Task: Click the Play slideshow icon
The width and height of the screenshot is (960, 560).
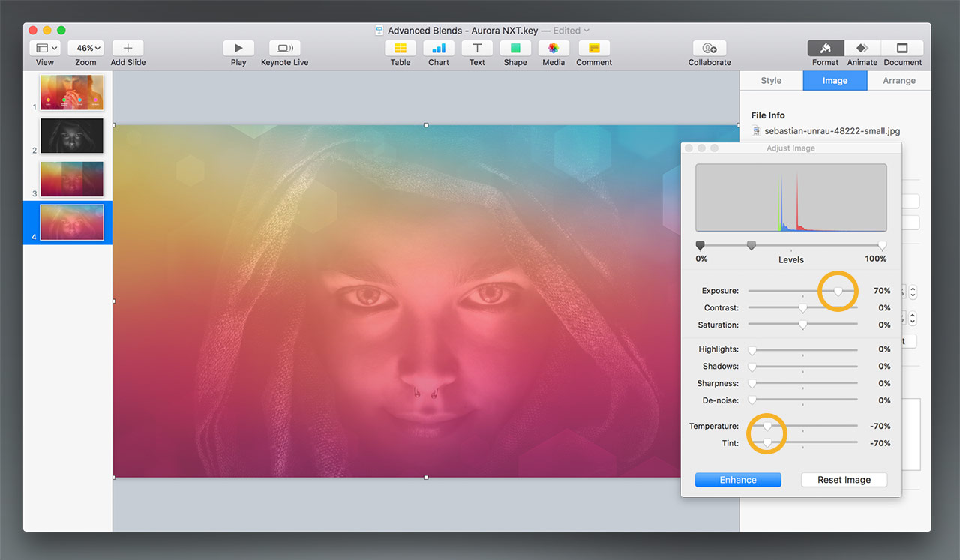Action: point(238,48)
